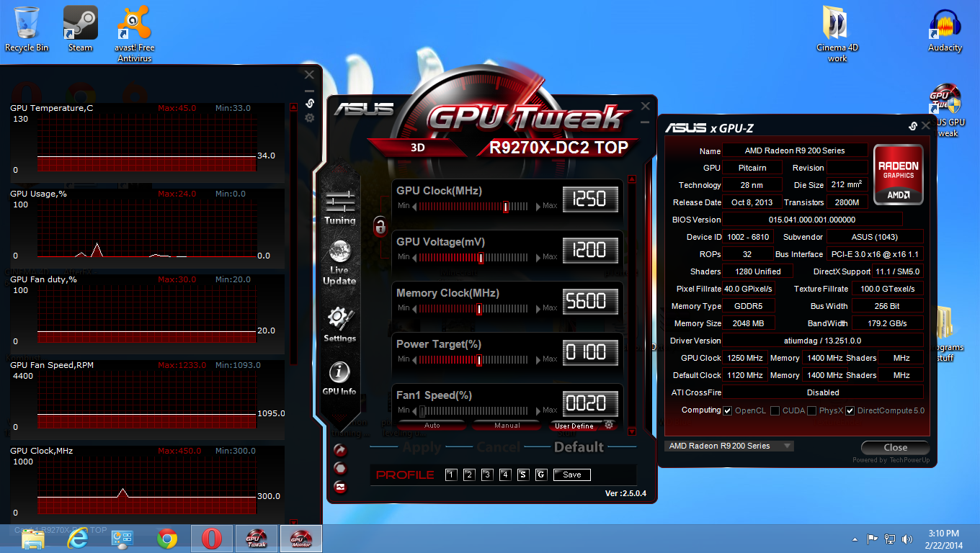Select profile slot G
Viewport: 980px width, 553px height.
pos(541,475)
